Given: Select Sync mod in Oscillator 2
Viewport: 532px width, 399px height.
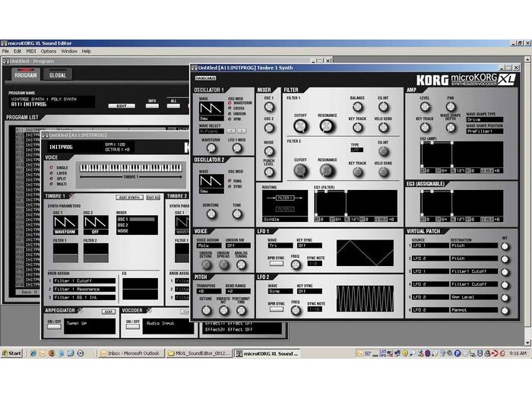Looking at the screenshot, I should 230,186.
